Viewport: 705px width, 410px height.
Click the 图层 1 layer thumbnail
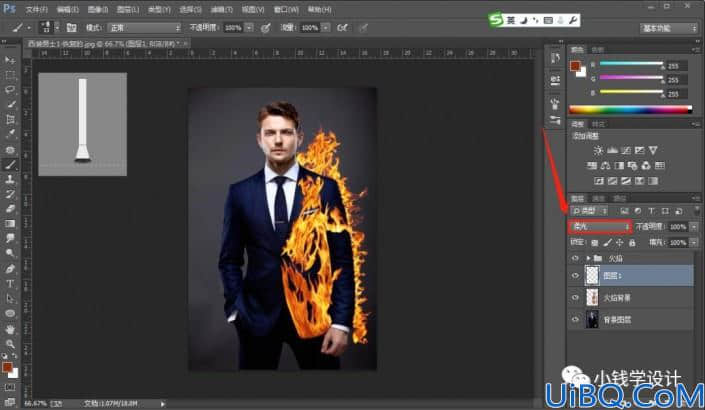click(x=592, y=276)
